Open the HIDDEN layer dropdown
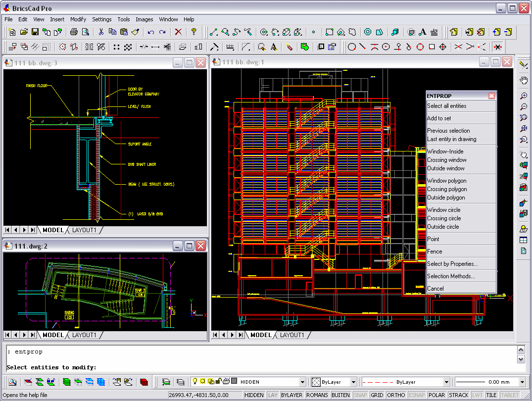Image resolution: width=532 pixels, height=401 pixels. coord(302,382)
